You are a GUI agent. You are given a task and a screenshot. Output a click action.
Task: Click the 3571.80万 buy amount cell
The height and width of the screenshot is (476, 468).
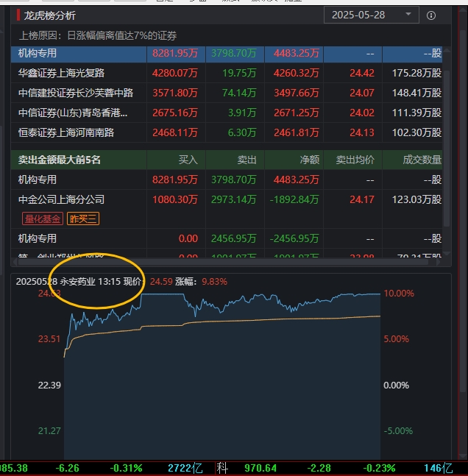[175, 93]
